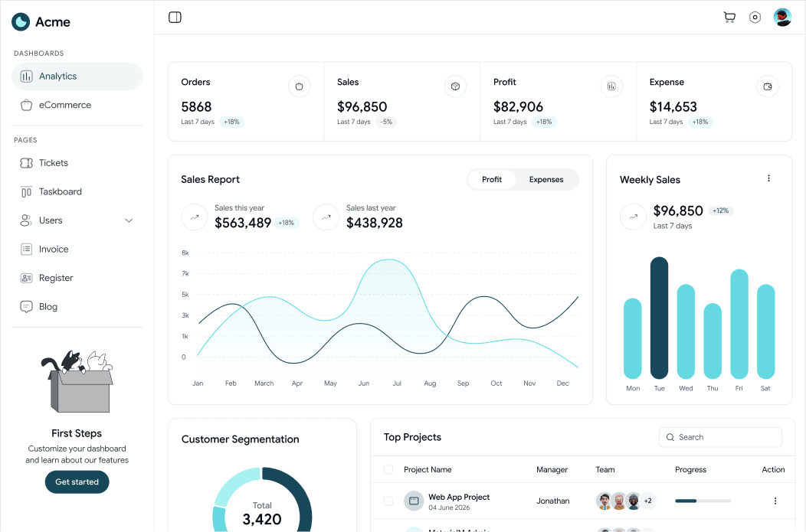Click the Sales this year trend icon
This screenshot has height=532, width=806.
[x=195, y=217]
